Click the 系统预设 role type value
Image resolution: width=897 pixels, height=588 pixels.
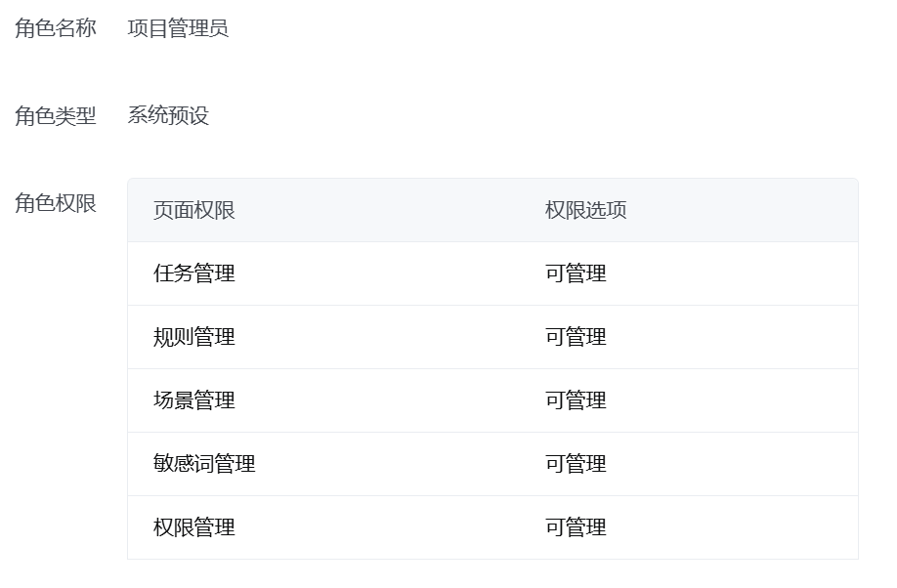pyautogui.click(x=168, y=116)
